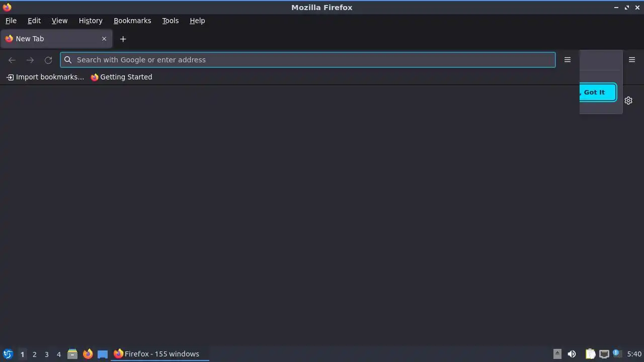Go back one page

pyautogui.click(x=12, y=60)
